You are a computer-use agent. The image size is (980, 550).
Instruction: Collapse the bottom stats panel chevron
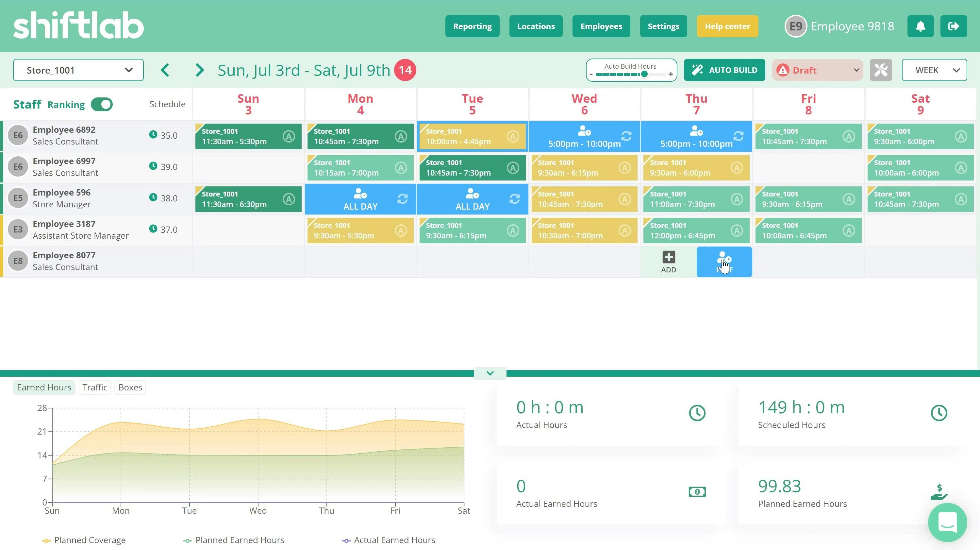[x=490, y=373]
